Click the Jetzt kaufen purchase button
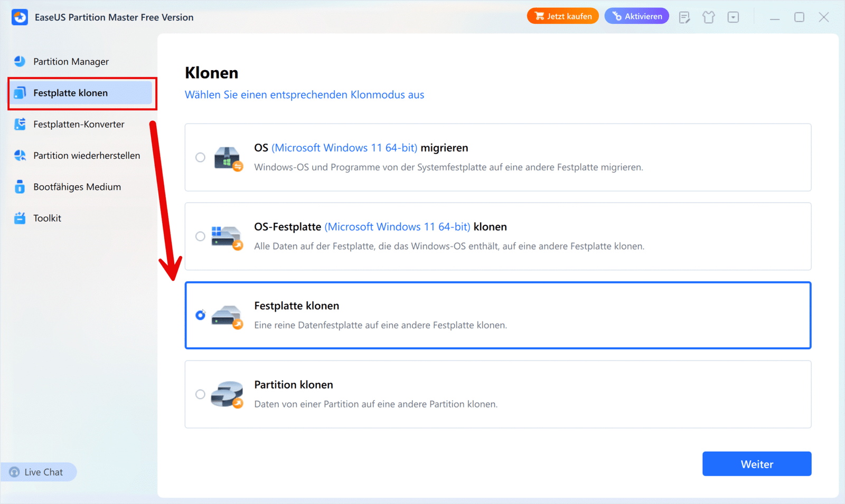Viewport: 845px width, 504px height. (562, 16)
